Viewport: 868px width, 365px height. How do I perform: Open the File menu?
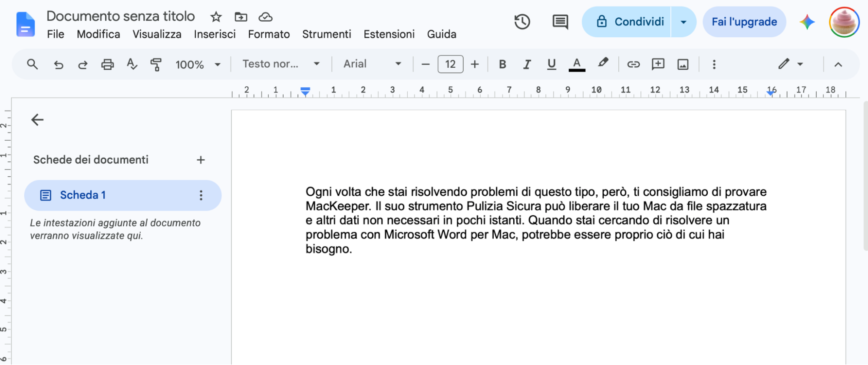pos(56,34)
